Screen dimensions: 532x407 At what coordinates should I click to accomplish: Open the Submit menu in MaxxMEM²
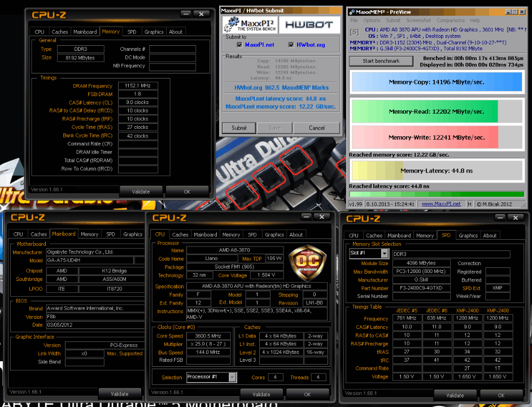pyautogui.click(x=393, y=20)
